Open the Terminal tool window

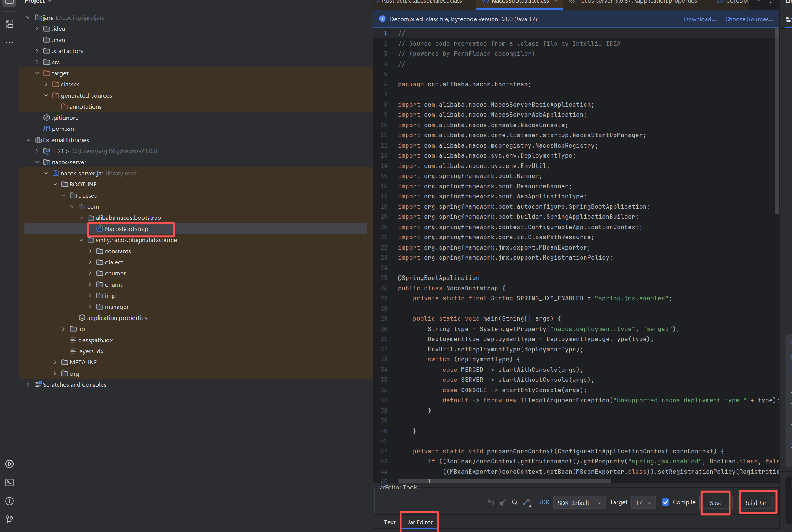(x=9, y=482)
